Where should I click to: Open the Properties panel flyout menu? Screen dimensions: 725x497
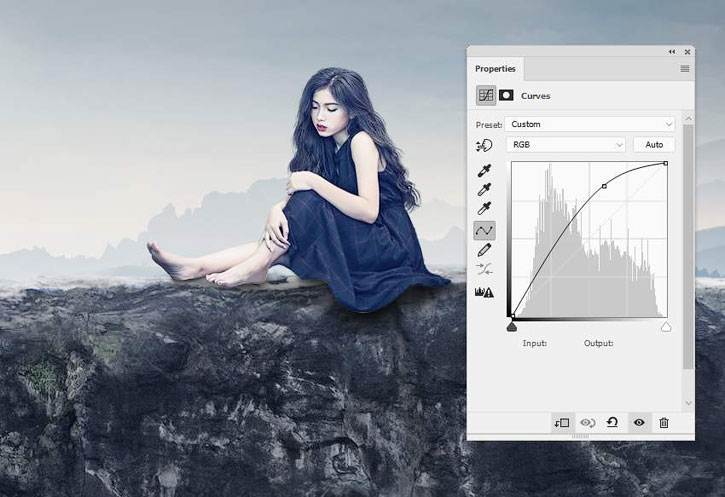click(x=685, y=69)
